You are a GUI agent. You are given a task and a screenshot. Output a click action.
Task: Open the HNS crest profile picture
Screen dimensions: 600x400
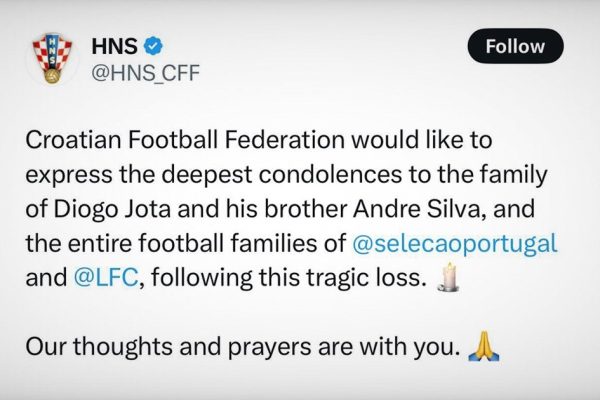coord(52,58)
